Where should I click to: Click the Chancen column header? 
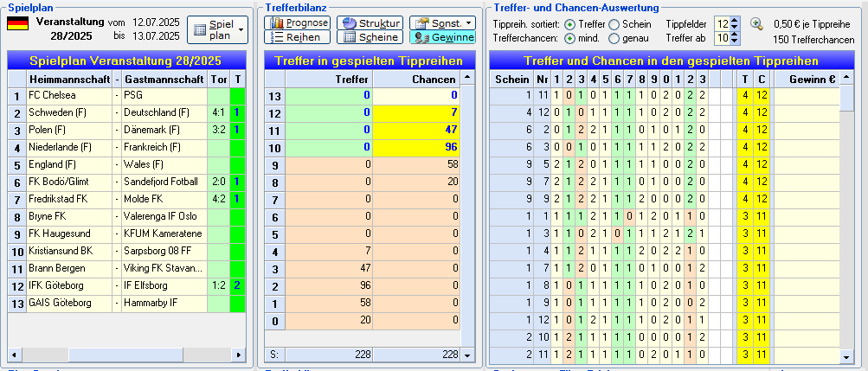pos(417,80)
